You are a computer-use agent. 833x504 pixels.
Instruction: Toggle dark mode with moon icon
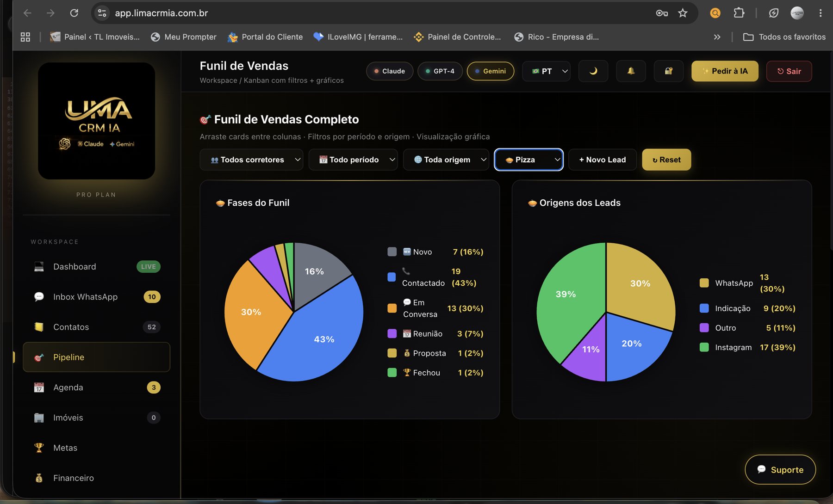593,71
